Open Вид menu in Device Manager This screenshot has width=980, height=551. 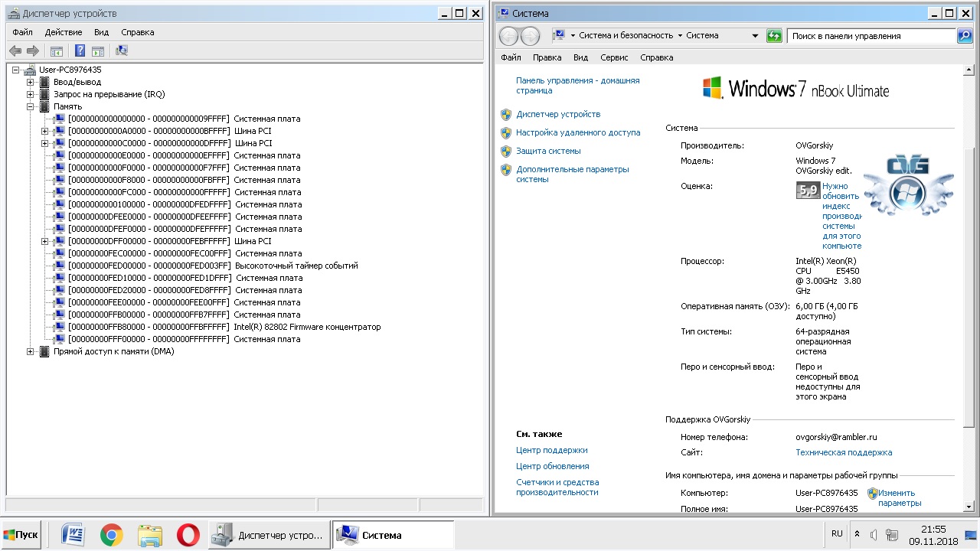102,32
